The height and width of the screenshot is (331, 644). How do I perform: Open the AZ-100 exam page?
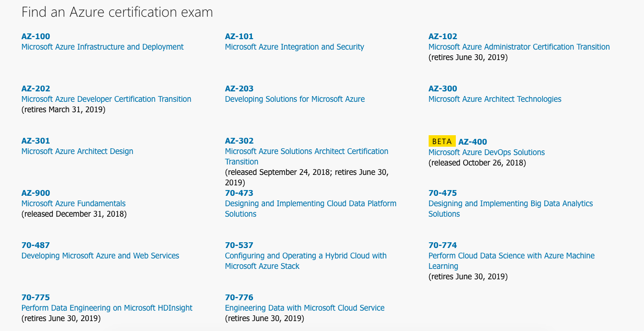pyautogui.click(x=35, y=37)
